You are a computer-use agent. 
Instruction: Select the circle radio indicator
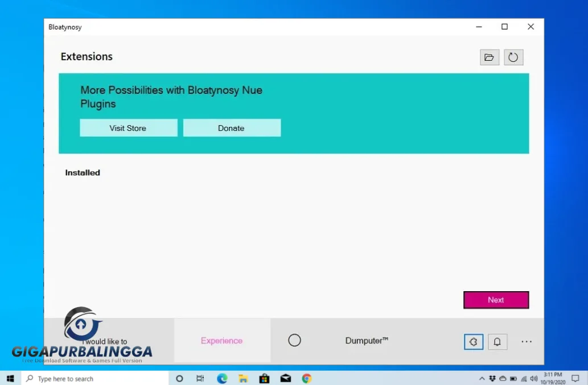tap(294, 341)
